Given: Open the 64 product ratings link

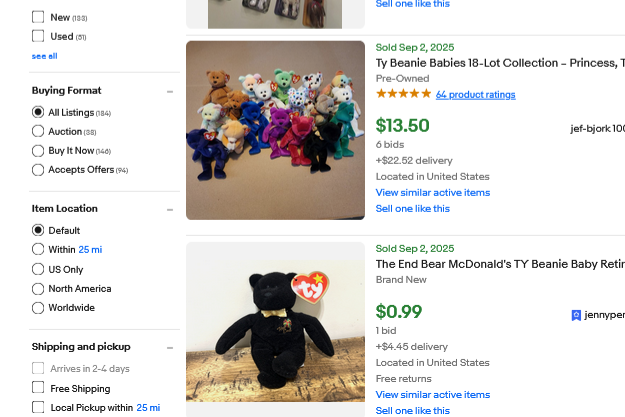Looking at the screenshot, I should click(x=475, y=95).
